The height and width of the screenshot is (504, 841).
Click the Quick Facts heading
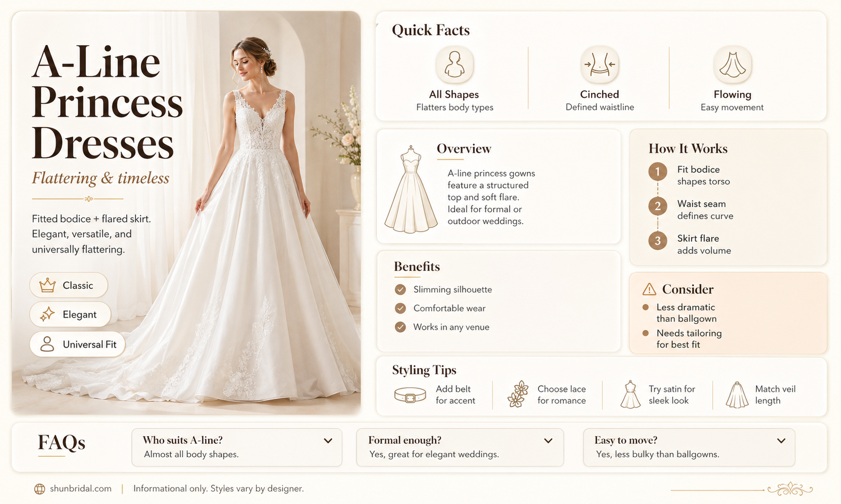click(431, 30)
